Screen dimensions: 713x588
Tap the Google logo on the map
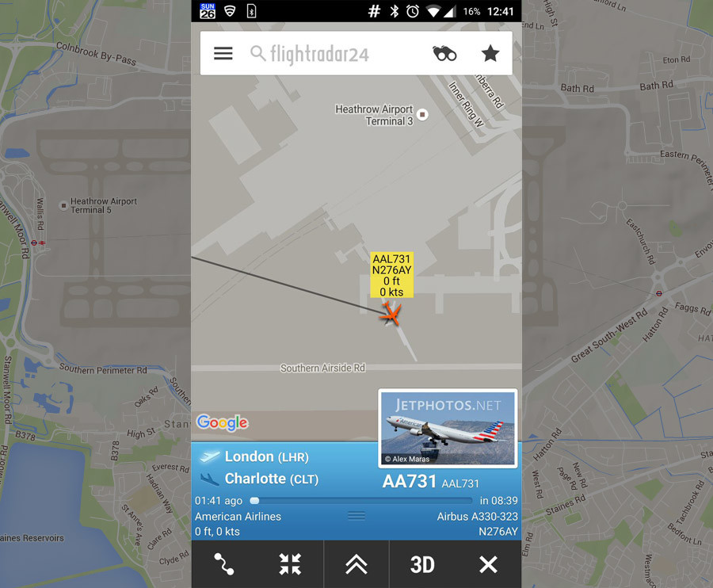(x=223, y=423)
